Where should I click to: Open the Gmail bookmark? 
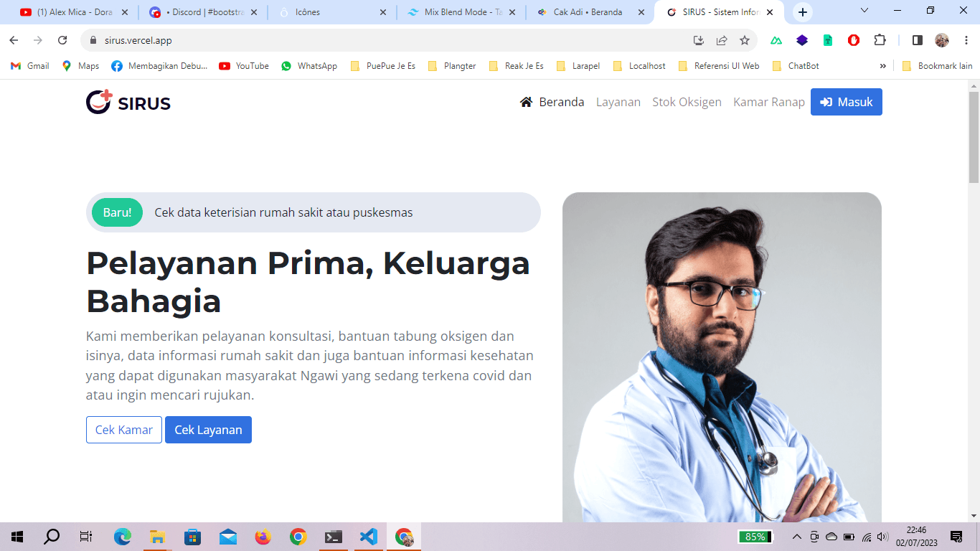[x=30, y=66]
